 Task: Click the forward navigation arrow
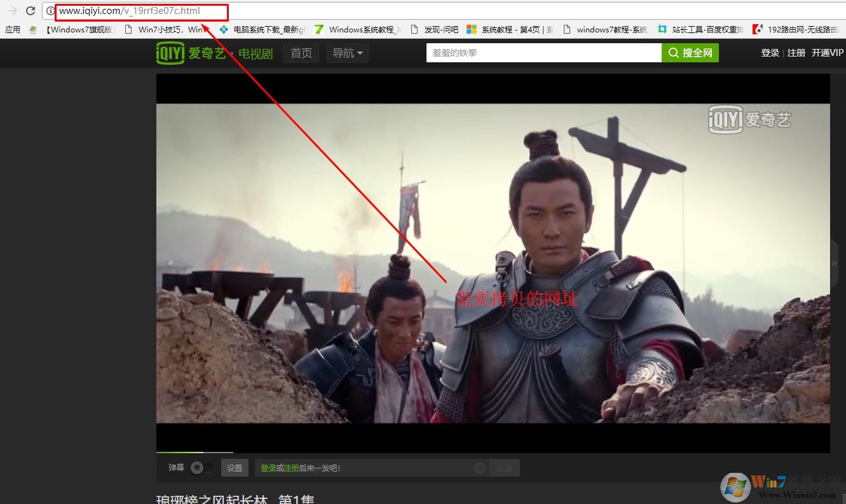[12, 11]
